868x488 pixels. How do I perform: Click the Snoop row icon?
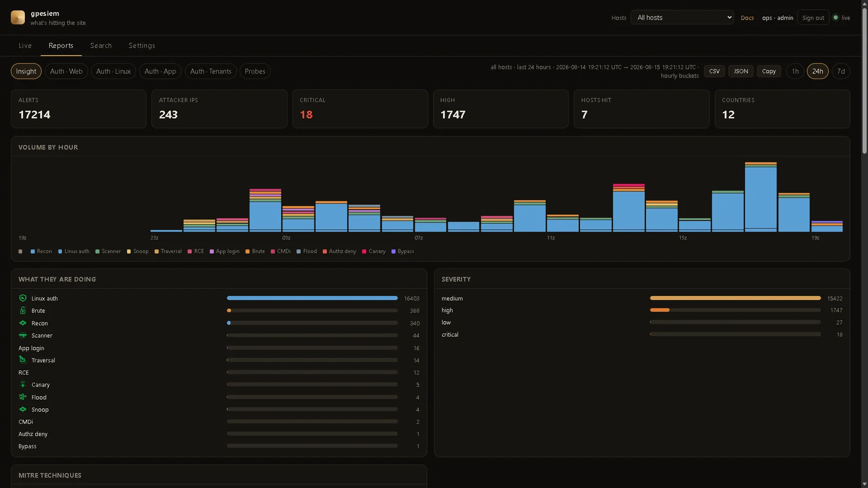pos(23,409)
